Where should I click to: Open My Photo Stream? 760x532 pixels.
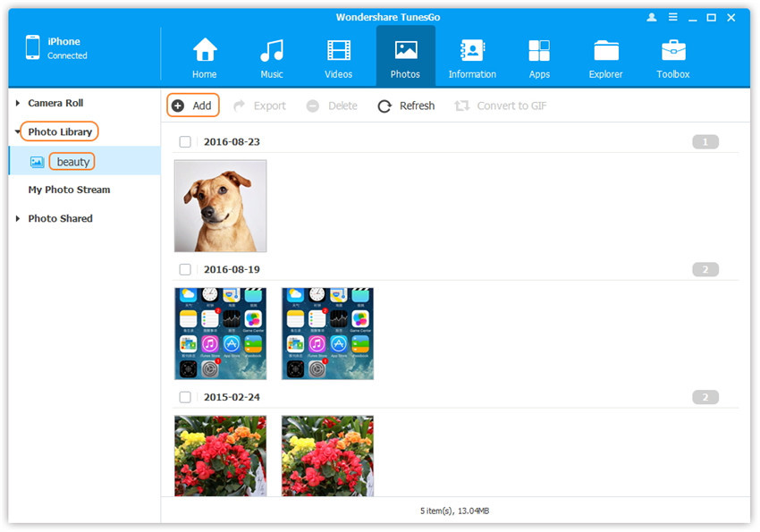click(69, 190)
